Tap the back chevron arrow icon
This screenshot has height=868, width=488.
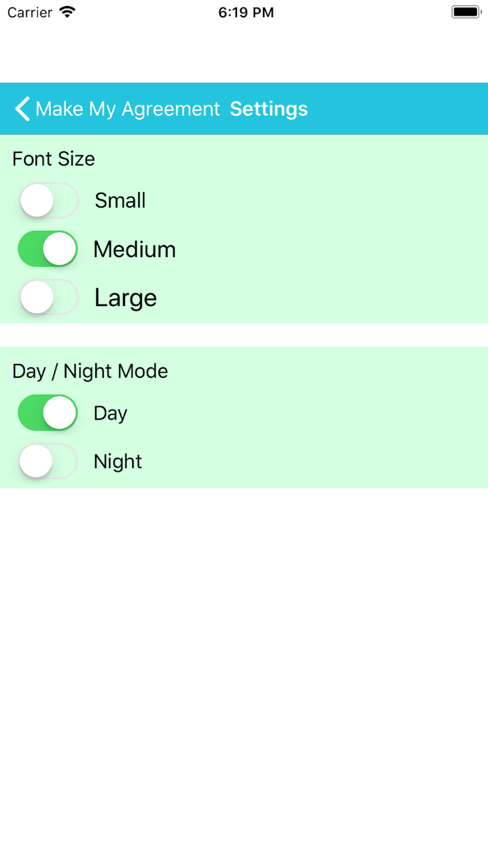[x=22, y=108]
